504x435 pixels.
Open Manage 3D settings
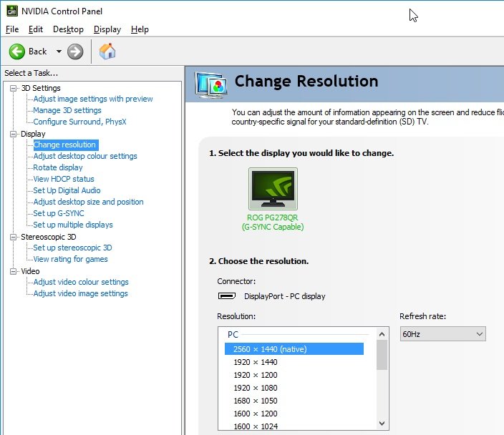(x=67, y=110)
